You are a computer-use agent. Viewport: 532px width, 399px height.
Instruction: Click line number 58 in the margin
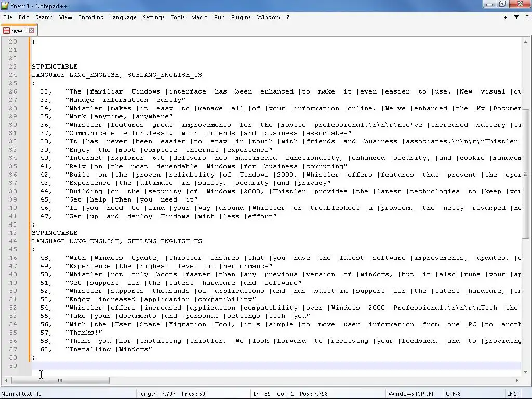[13, 357]
